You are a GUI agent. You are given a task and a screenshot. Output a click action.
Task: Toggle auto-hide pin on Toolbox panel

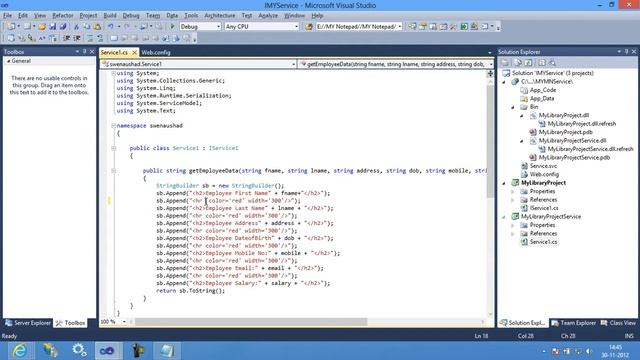pyautogui.click(x=84, y=52)
